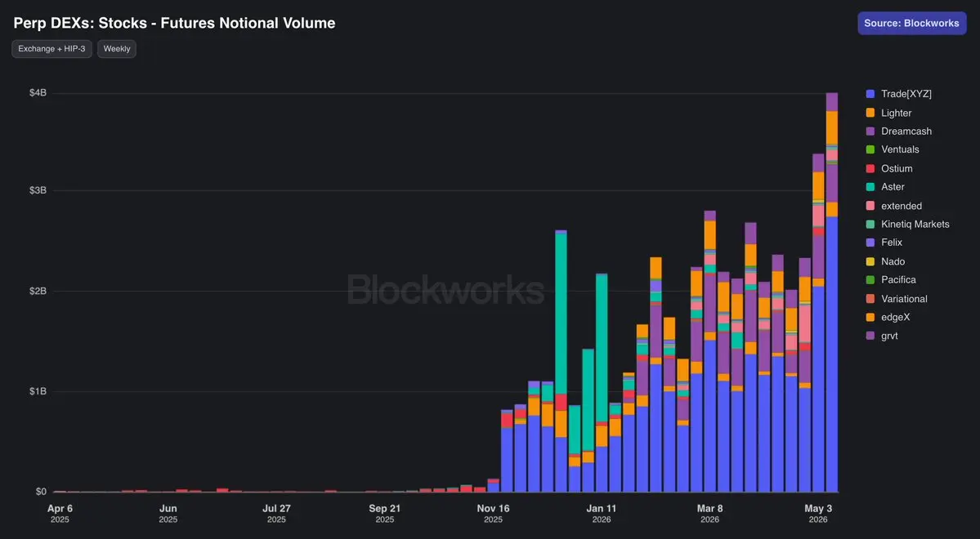
Task: Click the Sep 21 2025 x-axis label
Action: tap(384, 514)
